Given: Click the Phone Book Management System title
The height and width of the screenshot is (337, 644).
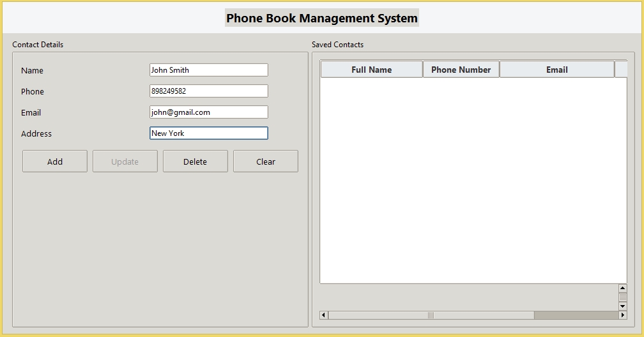Looking at the screenshot, I should click(322, 18).
